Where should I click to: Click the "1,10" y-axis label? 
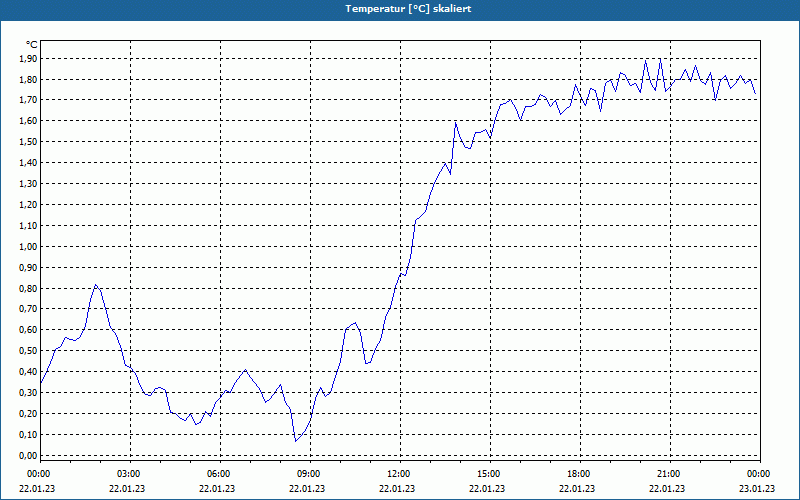pos(30,225)
